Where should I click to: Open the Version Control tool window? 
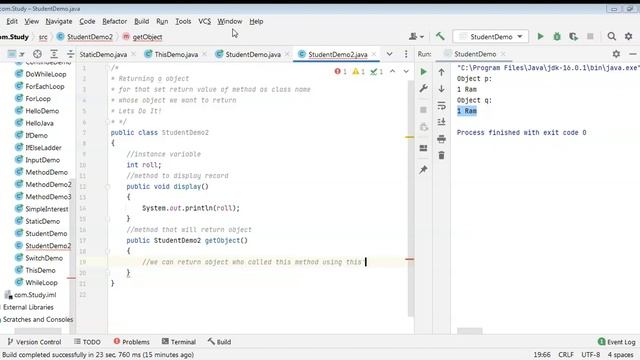click(x=34, y=342)
